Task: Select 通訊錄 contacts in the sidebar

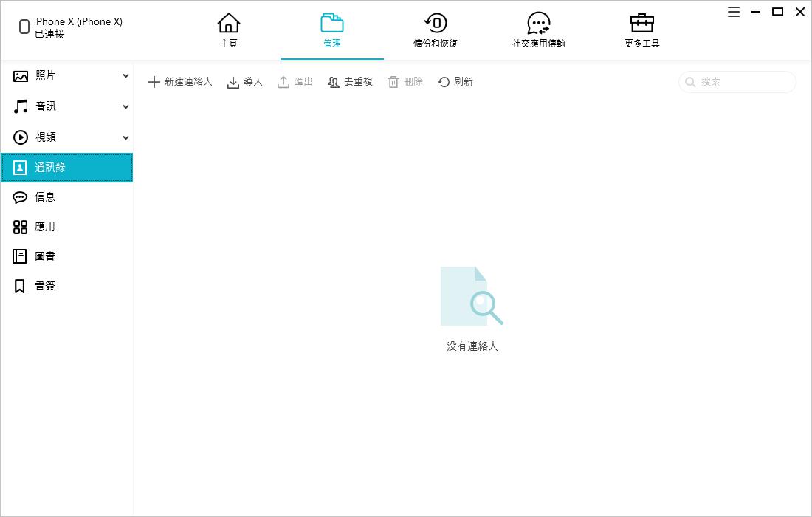Action: (x=66, y=168)
